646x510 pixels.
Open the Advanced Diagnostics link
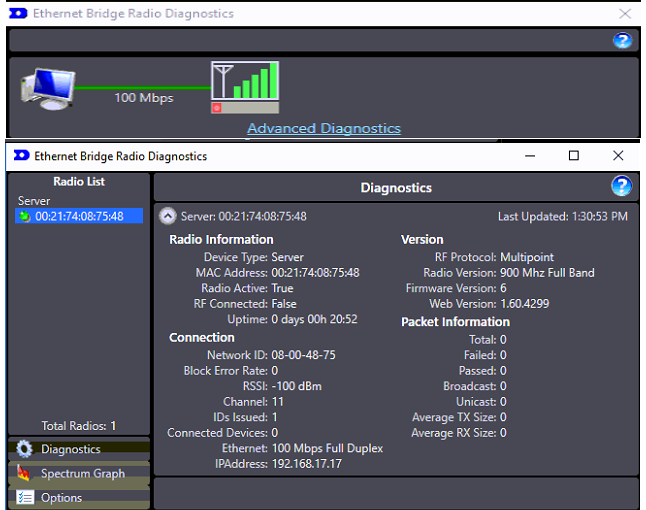(x=323, y=128)
